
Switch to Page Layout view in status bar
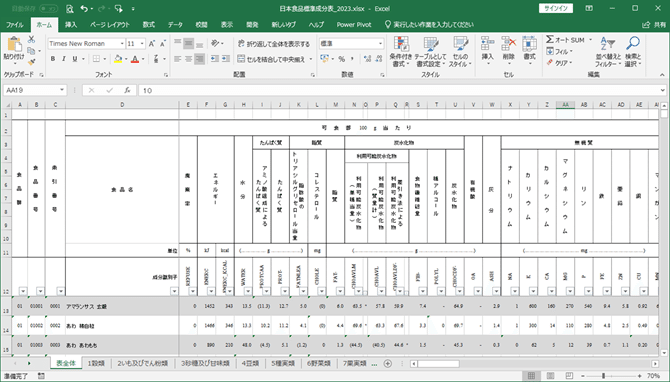[x=550, y=376]
